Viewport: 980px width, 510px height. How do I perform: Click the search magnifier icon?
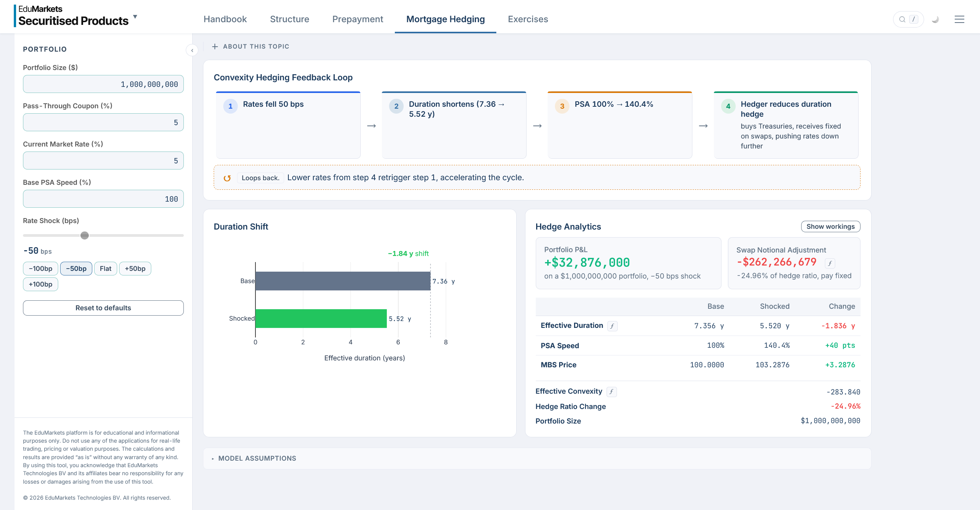pos(902,20)
